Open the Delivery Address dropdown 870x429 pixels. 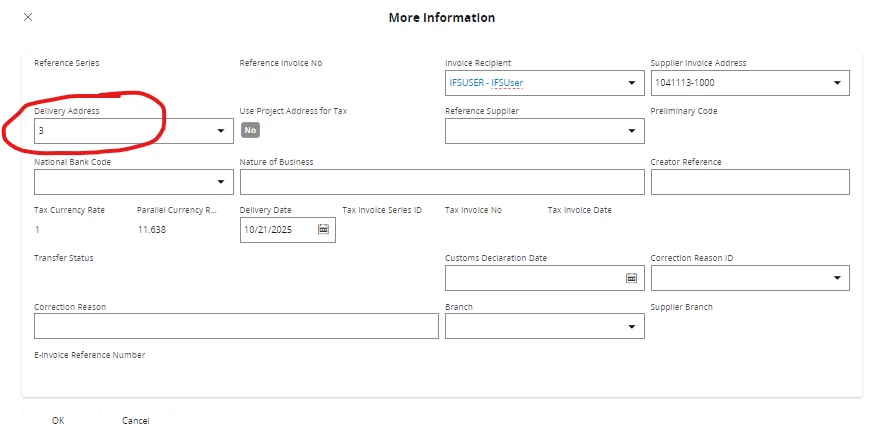(x=220, y=131)
